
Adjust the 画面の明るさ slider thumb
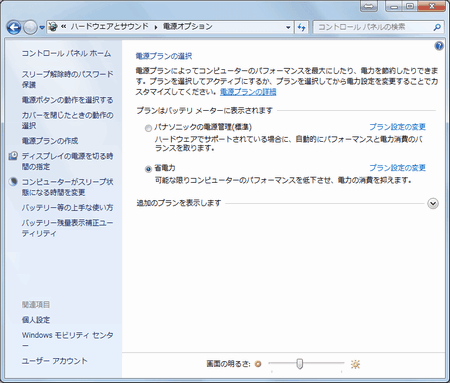click(x=300, y=364)
